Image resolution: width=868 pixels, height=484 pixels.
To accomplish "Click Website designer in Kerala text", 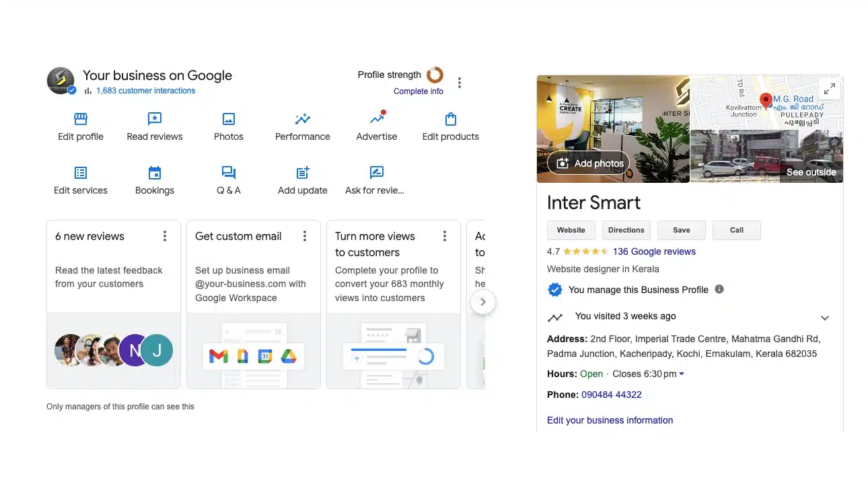I will pos(603,269).
